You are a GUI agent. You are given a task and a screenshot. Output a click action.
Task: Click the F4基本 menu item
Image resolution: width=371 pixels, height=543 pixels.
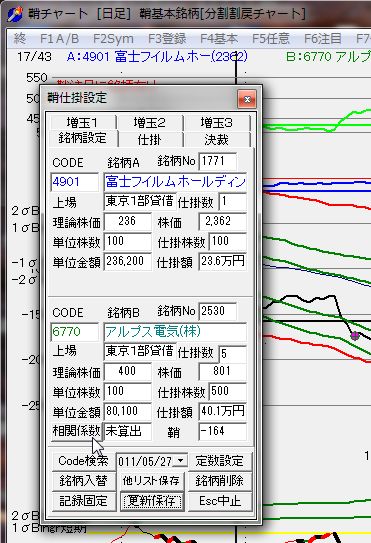coord(219,38)
